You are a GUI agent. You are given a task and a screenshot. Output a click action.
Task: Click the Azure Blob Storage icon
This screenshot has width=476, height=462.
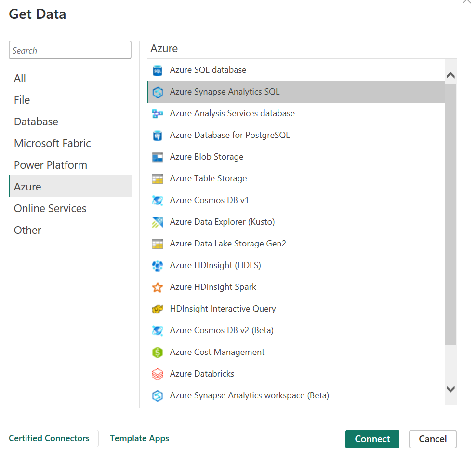(158, 157)
